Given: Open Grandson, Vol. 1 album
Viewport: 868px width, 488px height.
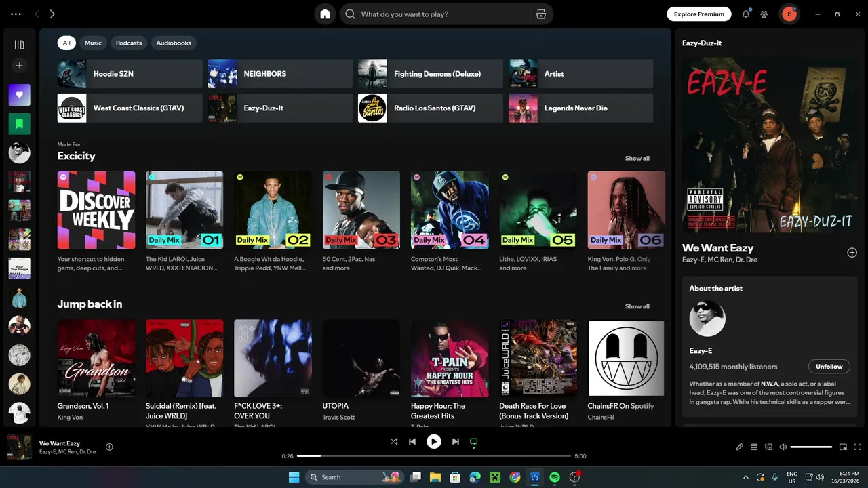Looking at the screenshot, I should 96,358.
